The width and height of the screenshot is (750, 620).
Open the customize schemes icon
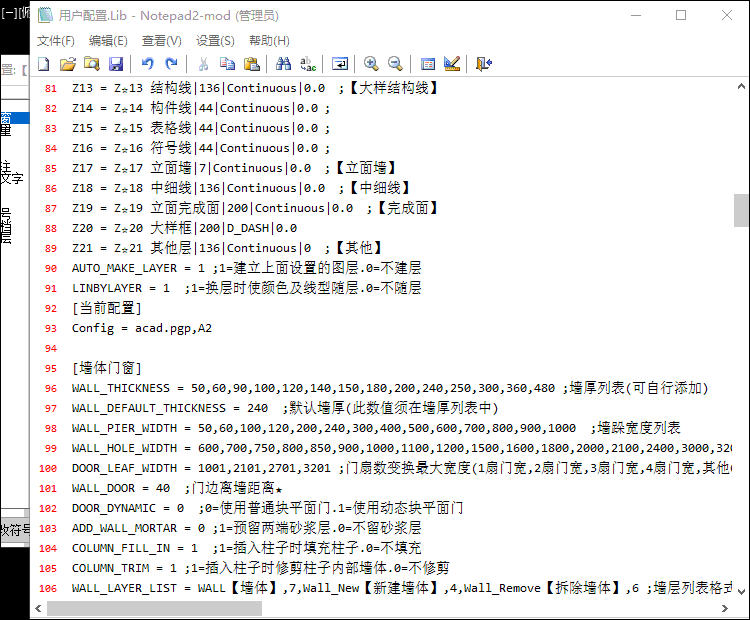coord(452,64)
